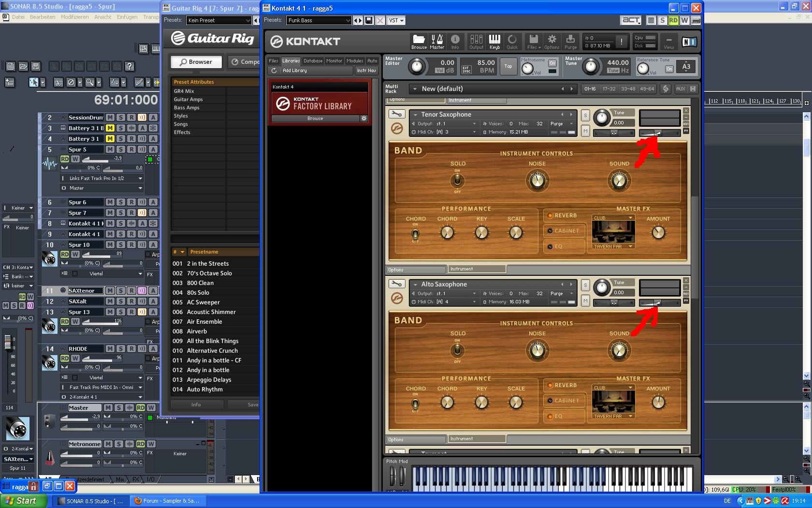Open Spur 5 Links Fast Track Pro input dropdown
The height and width of the screenshot is (508, 812).
coord(102,179)
